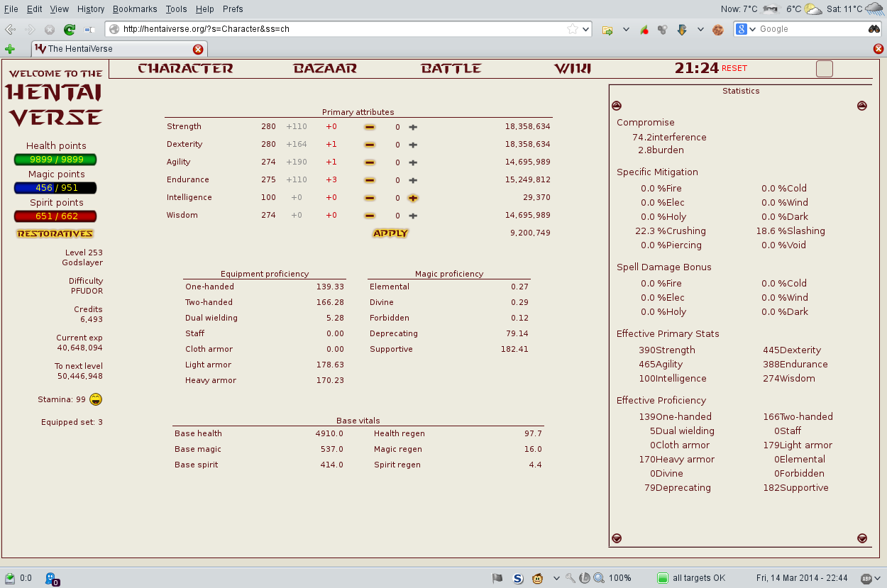This screenshot has height=588, width=887.
Task: Click the Strength plus icon
Action: pyautogui.click(x=413, y=127)
